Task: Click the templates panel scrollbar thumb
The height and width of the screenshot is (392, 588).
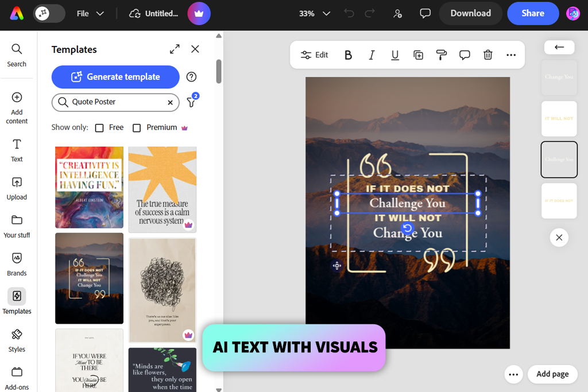Action: [219, 71]
